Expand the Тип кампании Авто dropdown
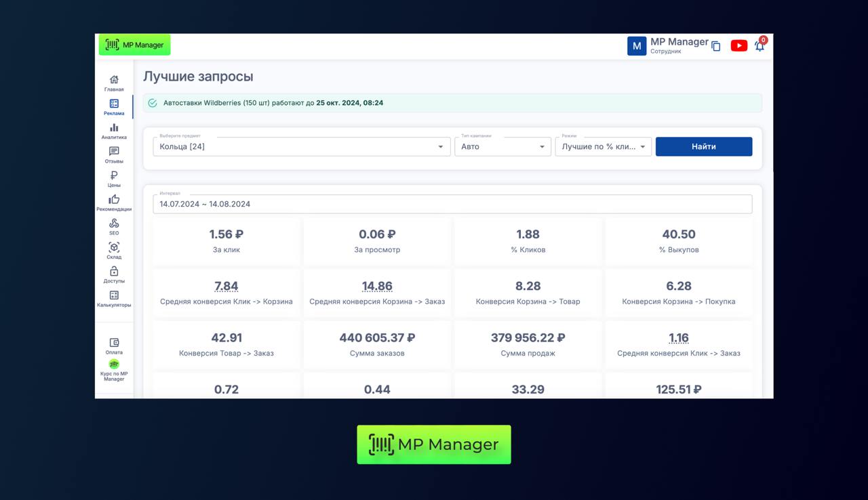The width and height of the screenshot is (868, 500). pyautogui.click(x=502, y=146)
